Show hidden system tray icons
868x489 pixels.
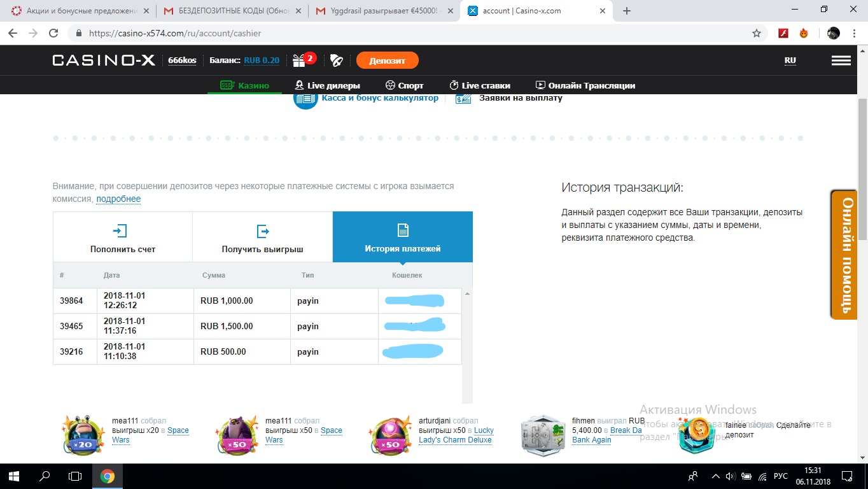716,476
